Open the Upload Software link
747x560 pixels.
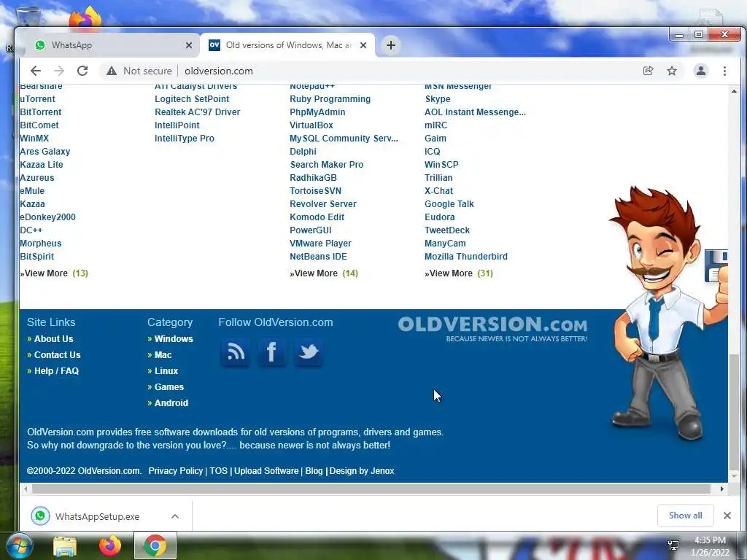pos(266,471)
